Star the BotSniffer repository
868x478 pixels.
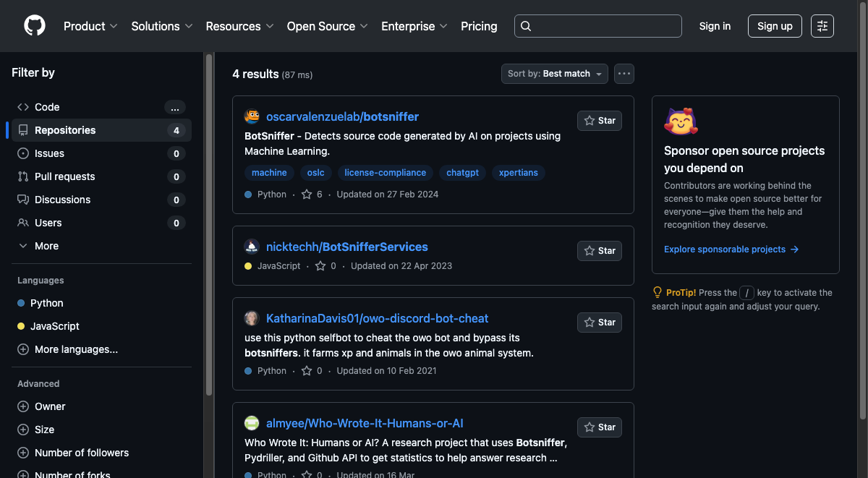coord(599,121)
